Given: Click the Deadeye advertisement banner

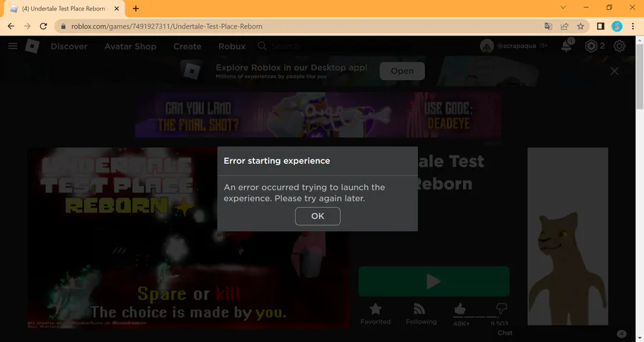Looking at the screenshot, I should pos(318,114).
